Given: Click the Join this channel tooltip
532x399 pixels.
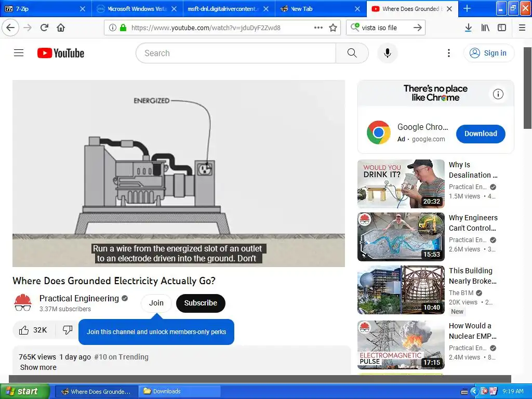Looking at the screenshot, I should (x=156, y=332).
